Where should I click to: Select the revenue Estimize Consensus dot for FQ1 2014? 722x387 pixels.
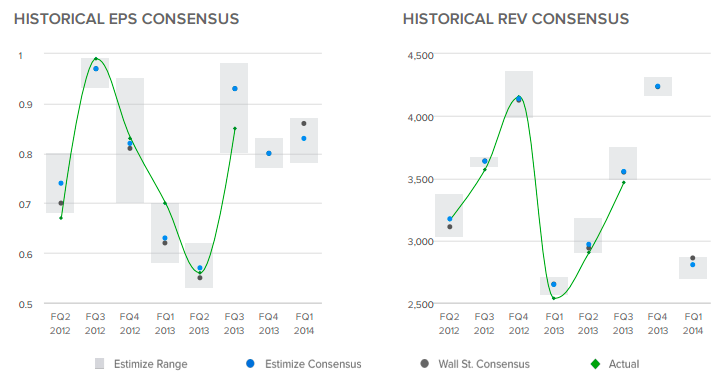693,264
